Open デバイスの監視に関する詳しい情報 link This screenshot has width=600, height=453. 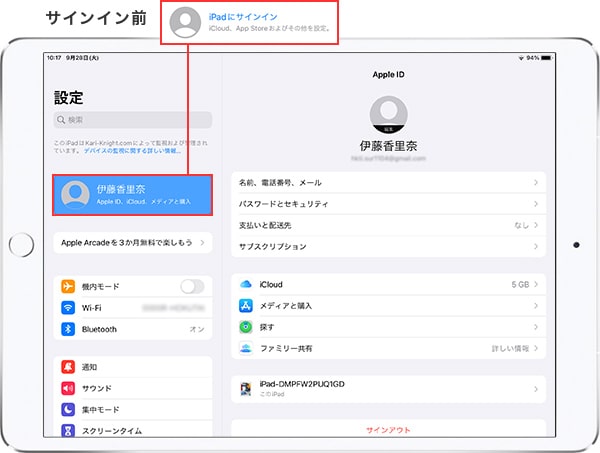(x=132, y=151)
